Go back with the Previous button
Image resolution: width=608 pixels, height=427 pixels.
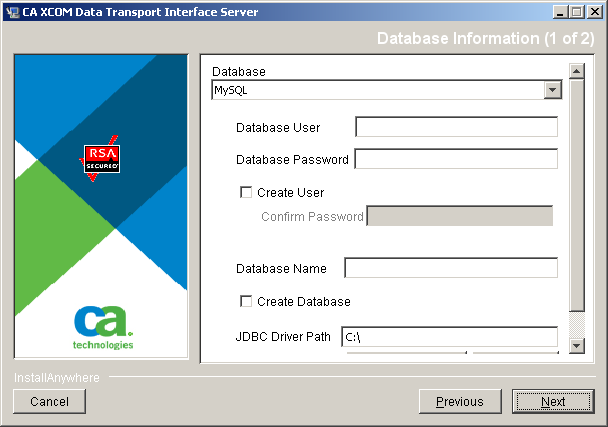[x=460, y=401]
